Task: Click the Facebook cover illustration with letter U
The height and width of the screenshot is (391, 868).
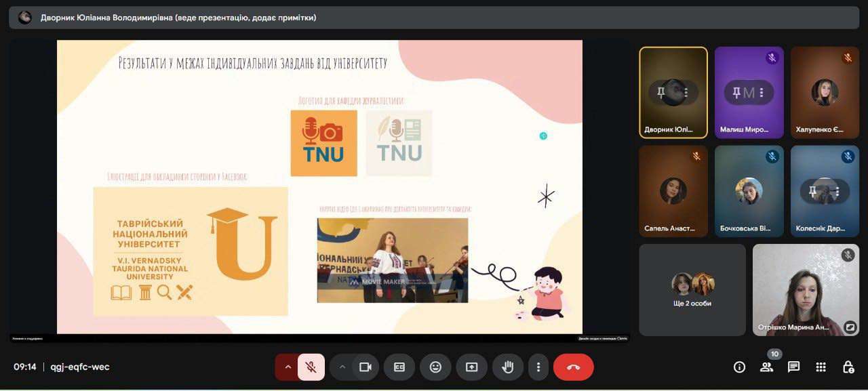Action: [191, 251]
